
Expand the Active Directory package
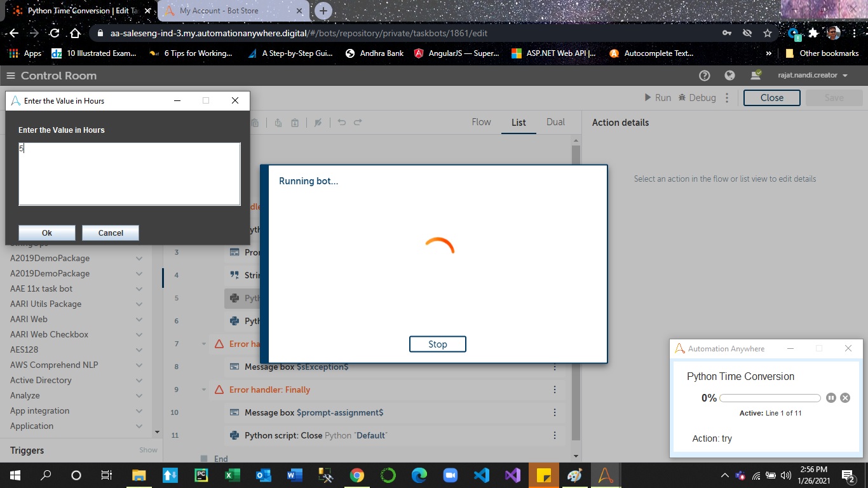[139, 380]
